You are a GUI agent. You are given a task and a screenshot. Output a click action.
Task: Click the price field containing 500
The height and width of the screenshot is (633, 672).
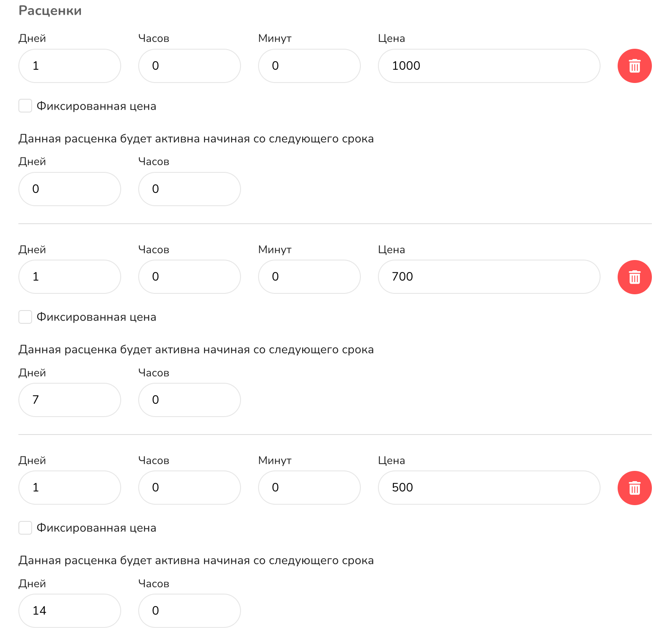coord(489,488)
